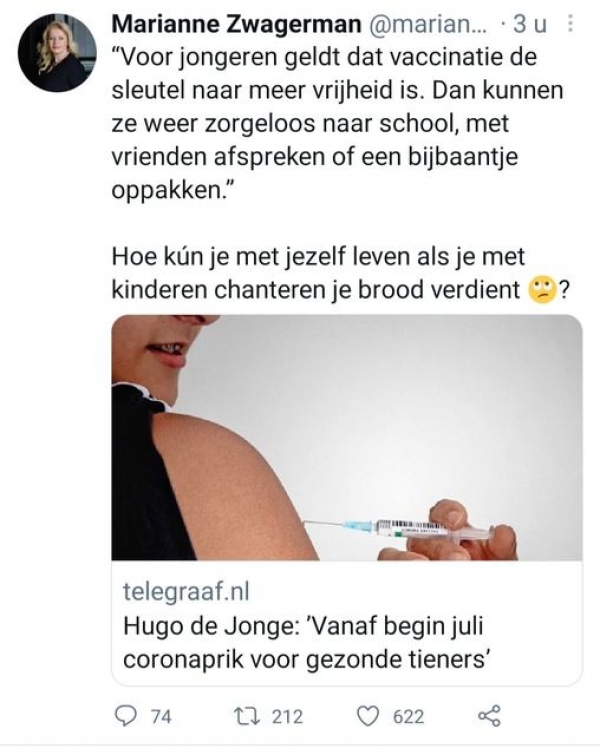Click the 74 replies count
This screenshot has height=755, width=600.
(x=161, y=717)
